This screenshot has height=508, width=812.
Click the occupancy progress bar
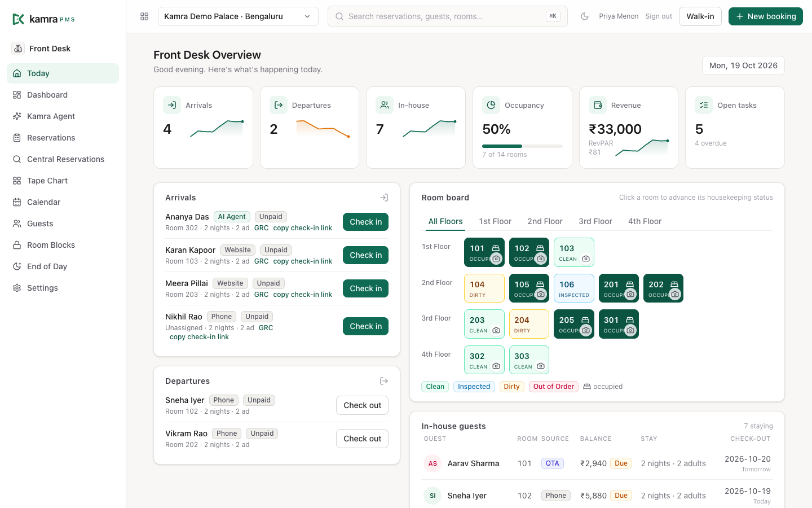(522, 146)
